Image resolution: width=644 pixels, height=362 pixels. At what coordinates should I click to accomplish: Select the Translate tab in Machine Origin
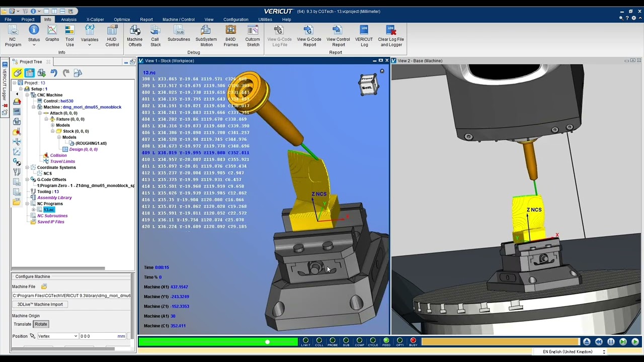pos(22,324)
